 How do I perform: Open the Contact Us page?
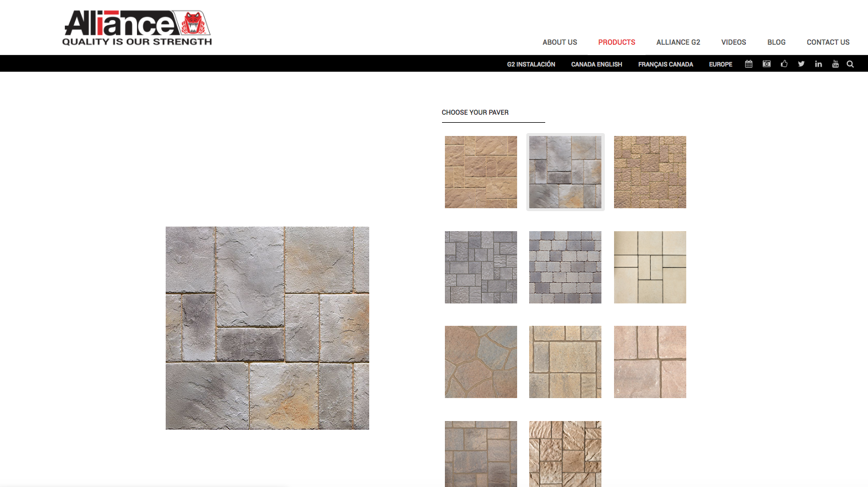(x=828, y=42)
